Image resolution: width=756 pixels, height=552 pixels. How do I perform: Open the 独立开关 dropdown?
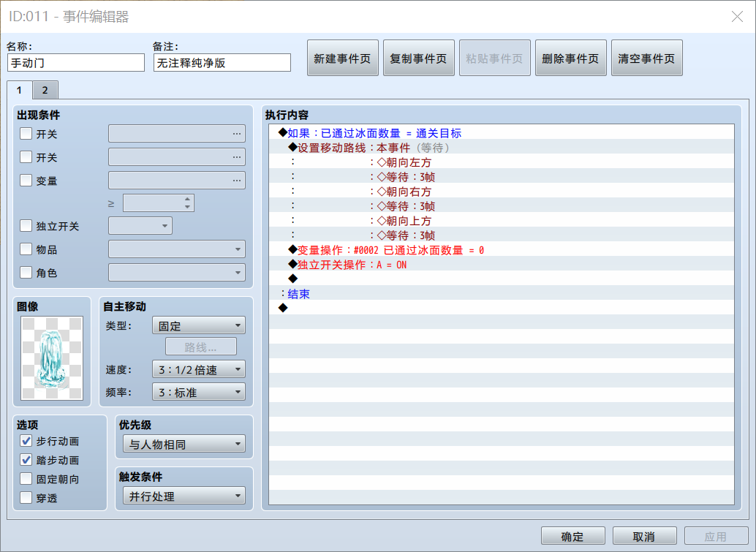pos(140,226)
